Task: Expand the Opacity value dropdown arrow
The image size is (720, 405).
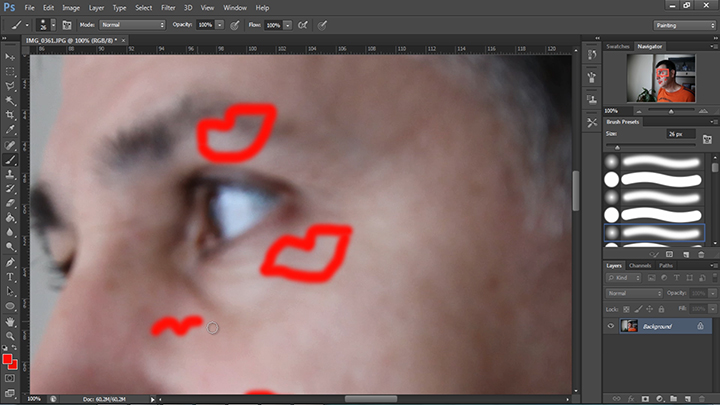Action: click(x=221, y=24)
